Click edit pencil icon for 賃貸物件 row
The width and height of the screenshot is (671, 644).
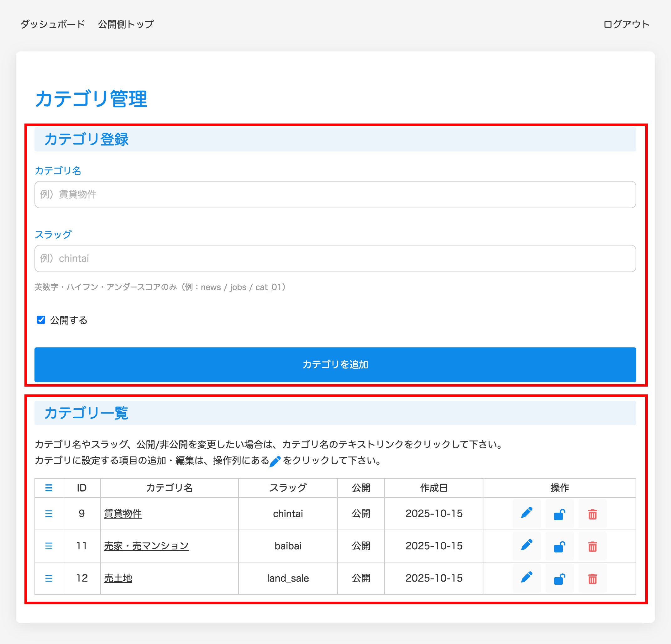[x=527, y=514]
